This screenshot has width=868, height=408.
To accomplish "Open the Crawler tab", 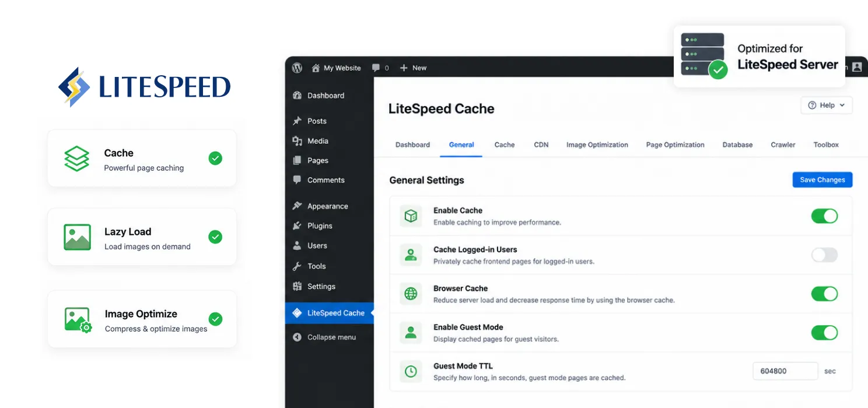I will click(x=783, y=145).
